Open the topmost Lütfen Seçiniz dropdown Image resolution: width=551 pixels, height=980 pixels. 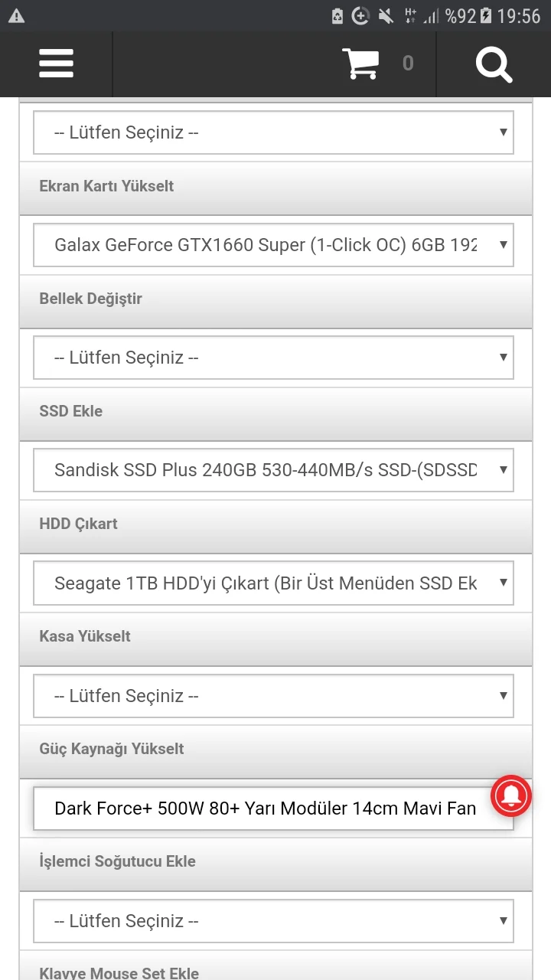273,132
